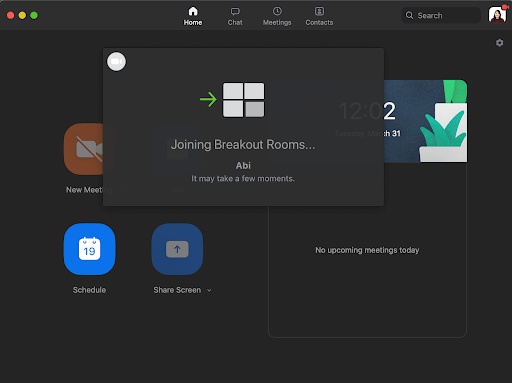
Task: Open the Chat tab
Action: coord(235,16)
